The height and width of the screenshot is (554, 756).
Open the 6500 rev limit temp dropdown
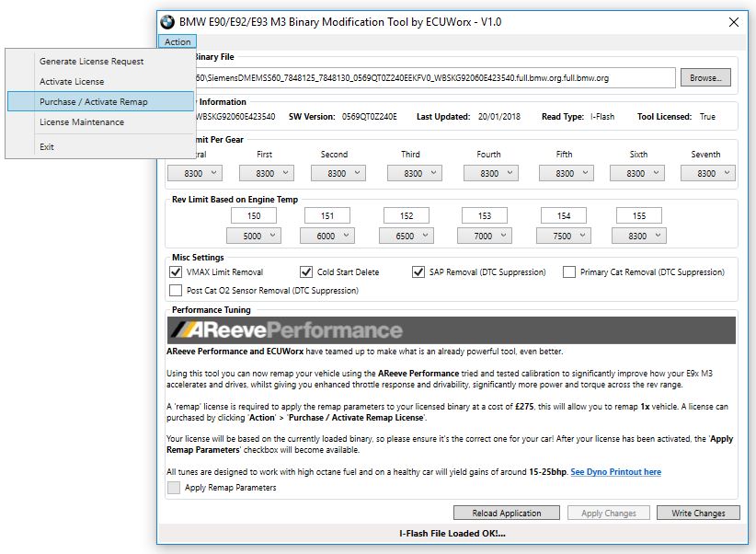tap(407, 236)
